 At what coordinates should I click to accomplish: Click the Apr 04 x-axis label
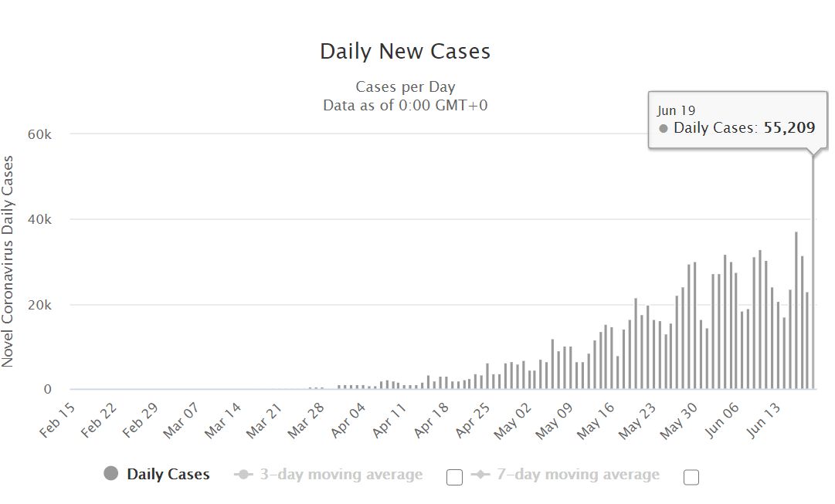click(x=348, y=421)
